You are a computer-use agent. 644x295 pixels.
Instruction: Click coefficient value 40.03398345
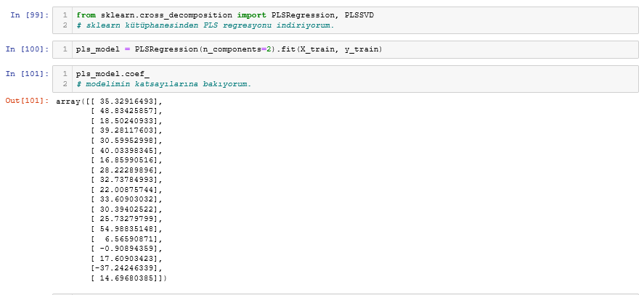(128, 150)
